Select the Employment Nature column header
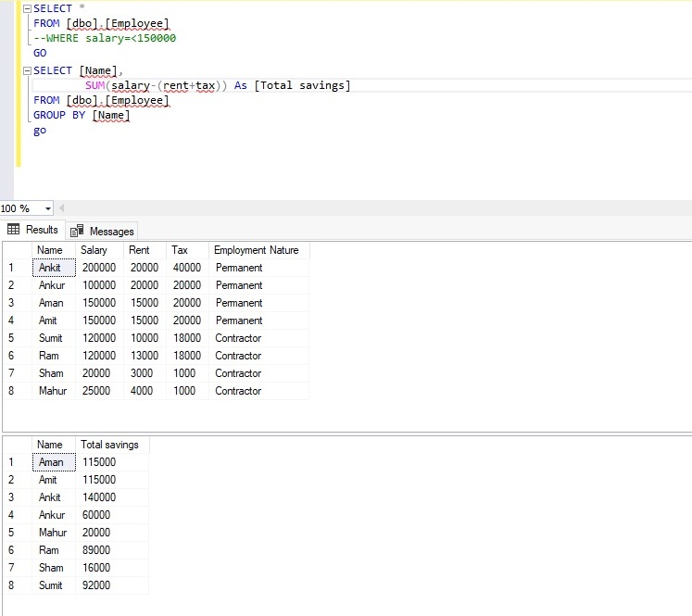Image resolution: width=692 pixels, height=616 pixels. coord(259,250)
